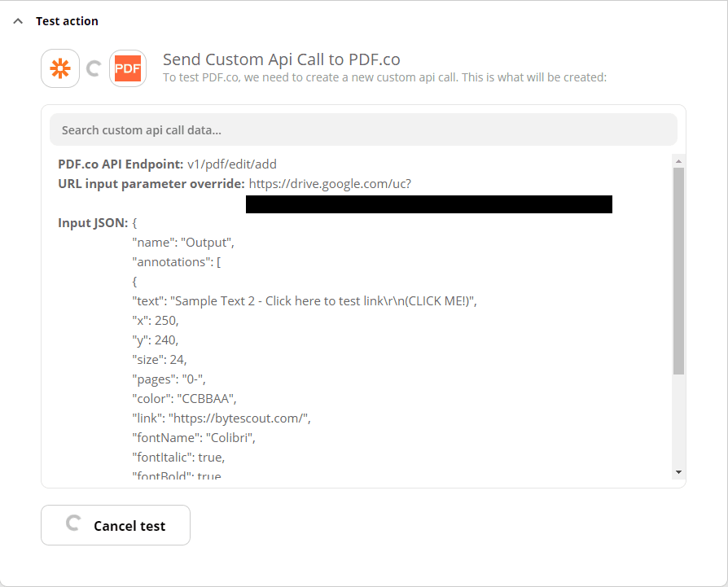Viewport: 728px width, 587px height.
Task: Click the PDF.co API Endpoint label
Action: 121,164
